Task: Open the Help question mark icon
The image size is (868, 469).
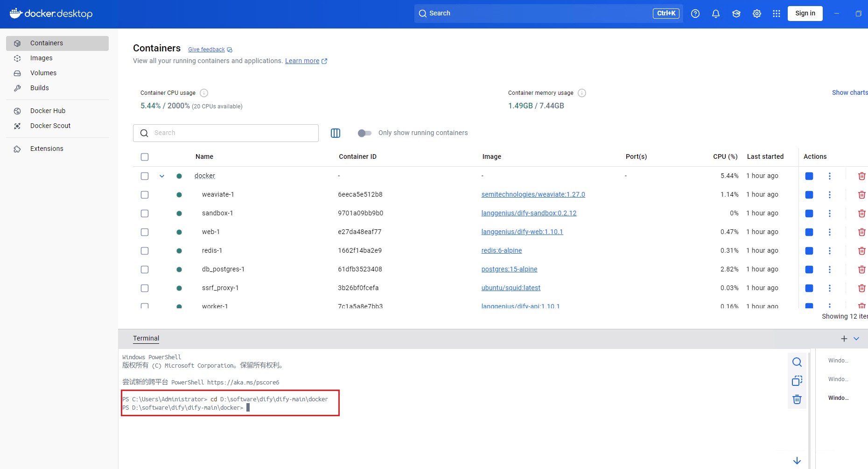Action: pos(695,14)
